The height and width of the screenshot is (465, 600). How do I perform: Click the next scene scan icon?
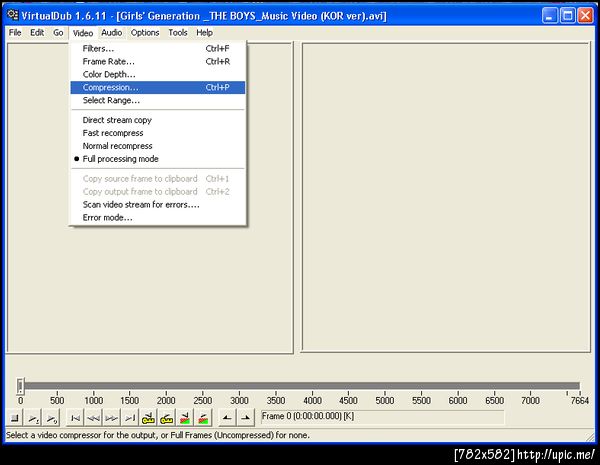coord(204,418)
